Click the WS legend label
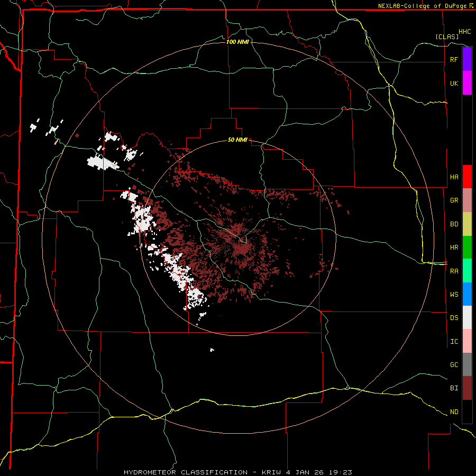The width and height of the screenshot is (476, 476). point(454,295)
